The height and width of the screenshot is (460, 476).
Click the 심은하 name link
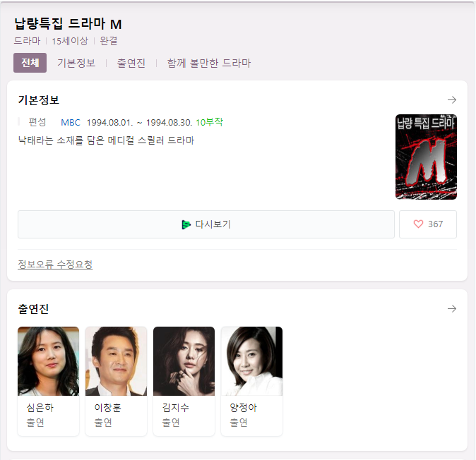40,408
